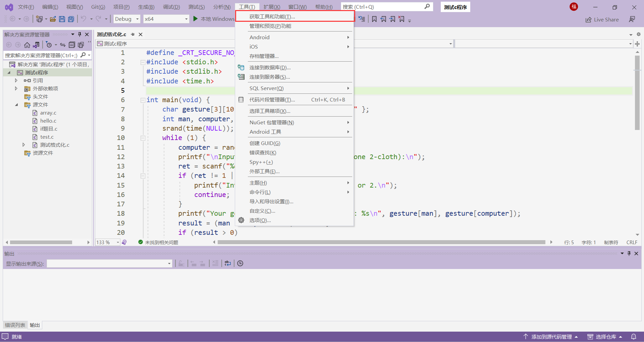The image size is (644, 342).
Task: Click Collapse All icon in Solution Explorer
Action: [x=71, y=45]
